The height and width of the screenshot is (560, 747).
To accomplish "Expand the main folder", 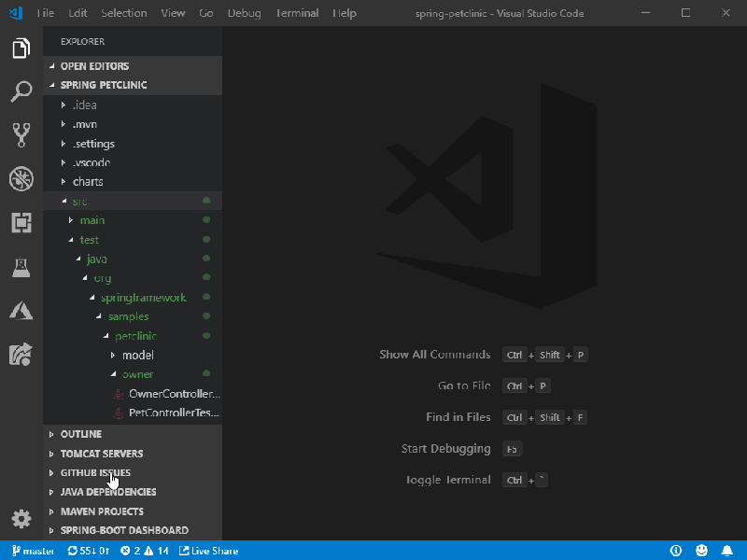I will 92,219.
